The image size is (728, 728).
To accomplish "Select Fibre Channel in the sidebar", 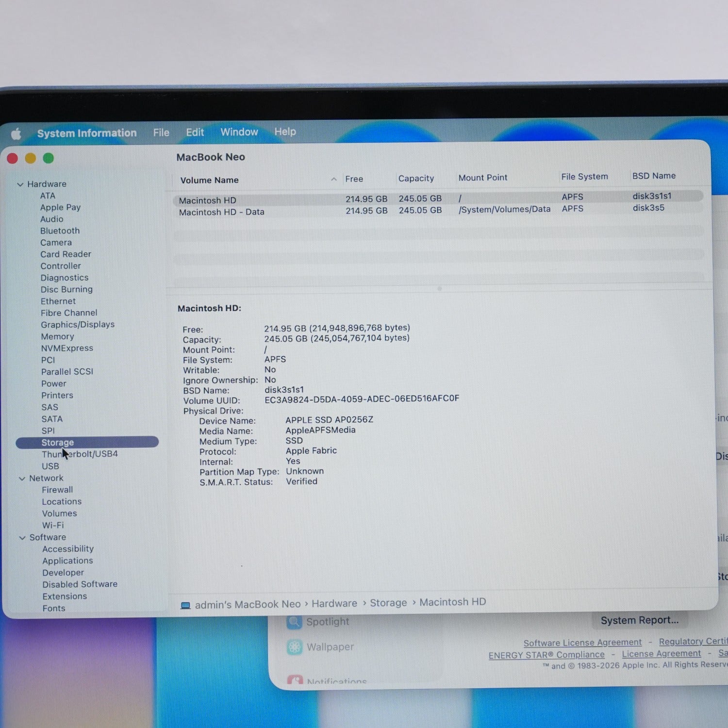I will click(x=69, y=313).
